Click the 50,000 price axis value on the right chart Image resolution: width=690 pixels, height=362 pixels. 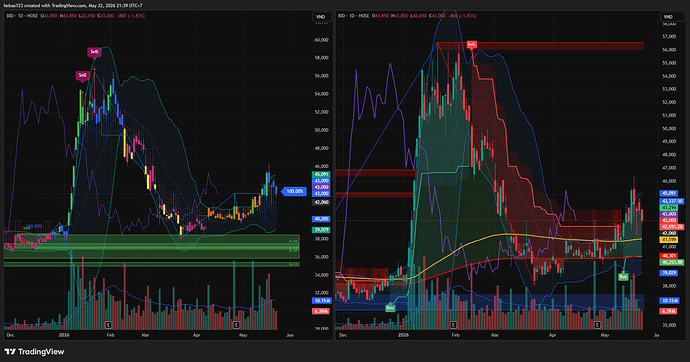point(669,128)
